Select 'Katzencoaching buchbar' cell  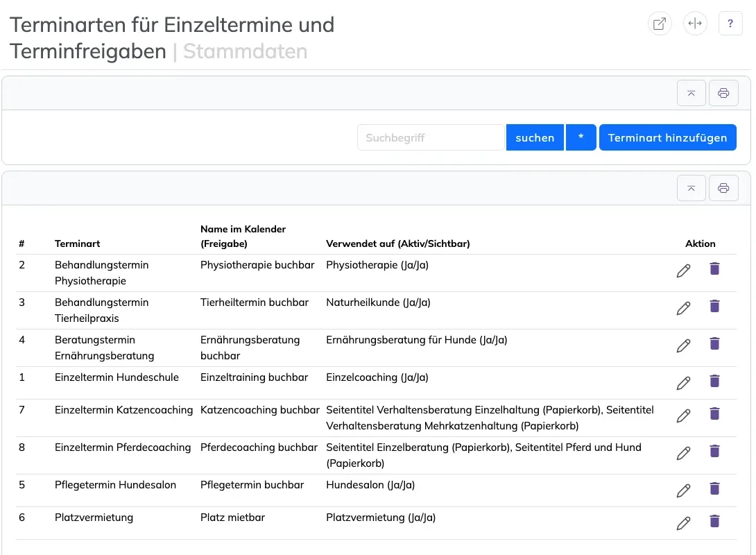pos(260,410)
